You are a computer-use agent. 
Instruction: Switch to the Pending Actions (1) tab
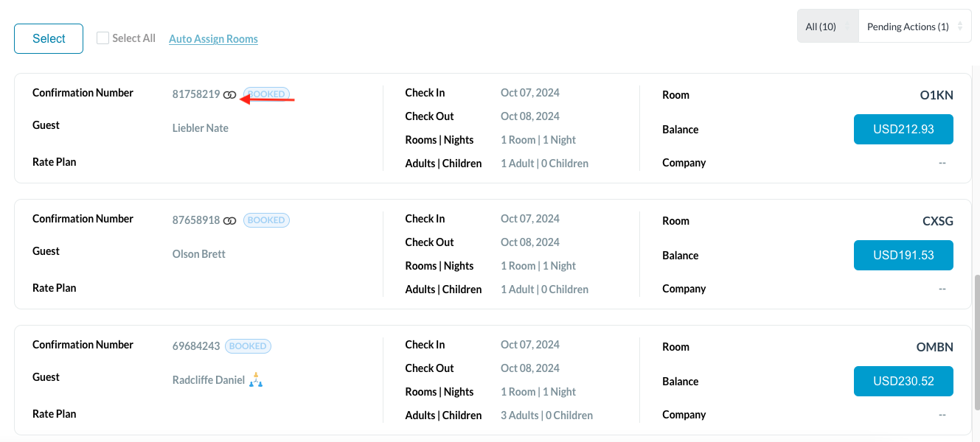(x=907, y=27)
